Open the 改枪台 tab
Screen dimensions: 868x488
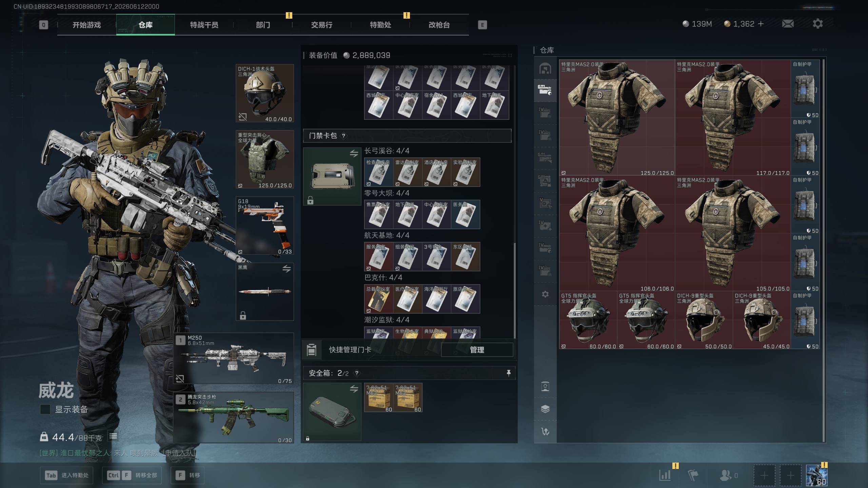(439, 25)
